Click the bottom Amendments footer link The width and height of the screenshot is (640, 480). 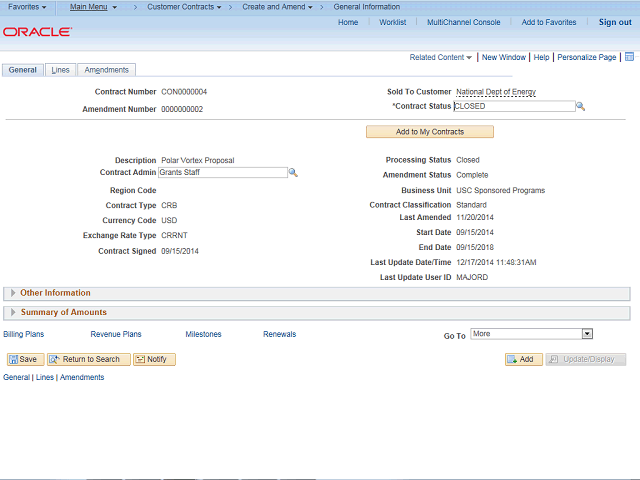[x=82, y=377]
